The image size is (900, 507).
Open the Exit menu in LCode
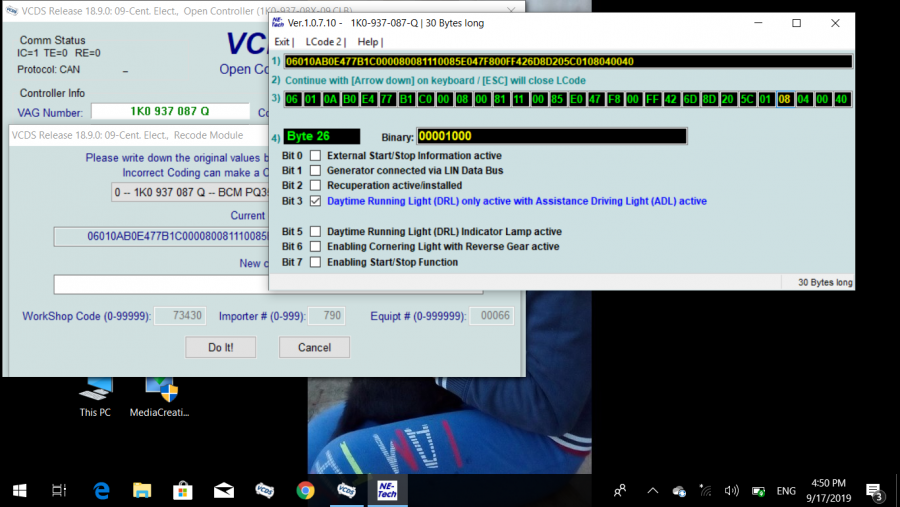pyautogui.click(x=282, y=42)
